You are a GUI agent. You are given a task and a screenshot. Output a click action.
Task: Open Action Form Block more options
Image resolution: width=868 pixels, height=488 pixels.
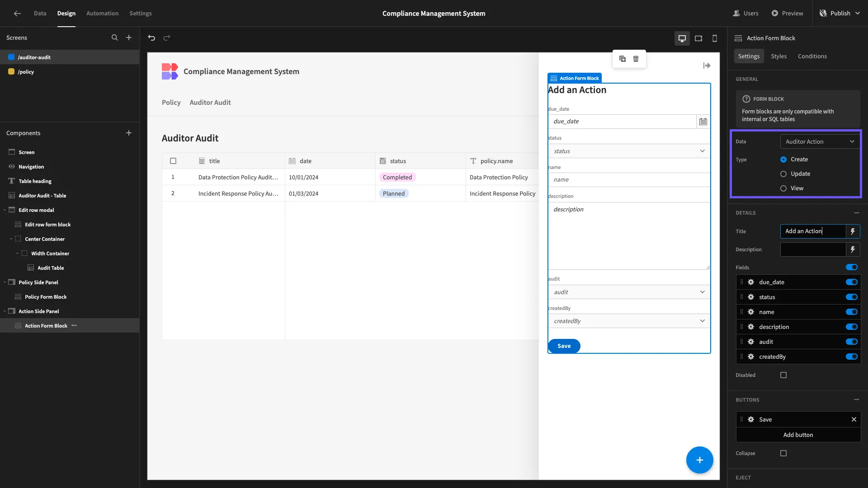(x=74, y=325)
